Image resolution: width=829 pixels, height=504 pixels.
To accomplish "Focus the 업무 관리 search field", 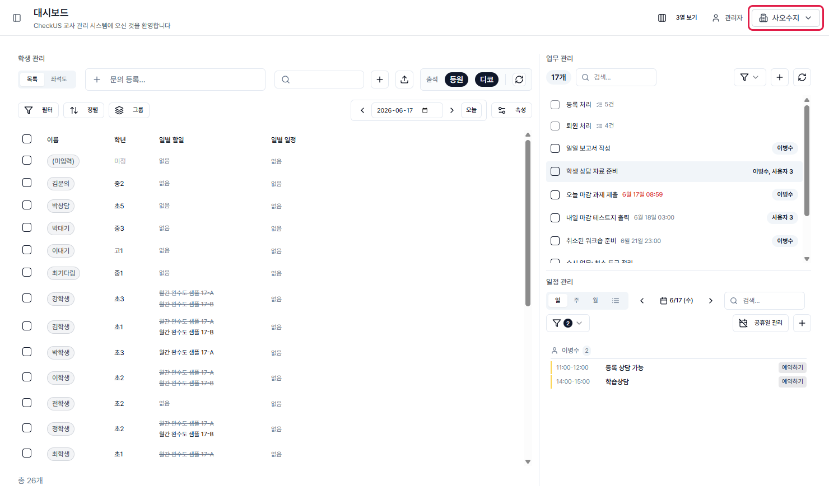I will tap(616, 77).
